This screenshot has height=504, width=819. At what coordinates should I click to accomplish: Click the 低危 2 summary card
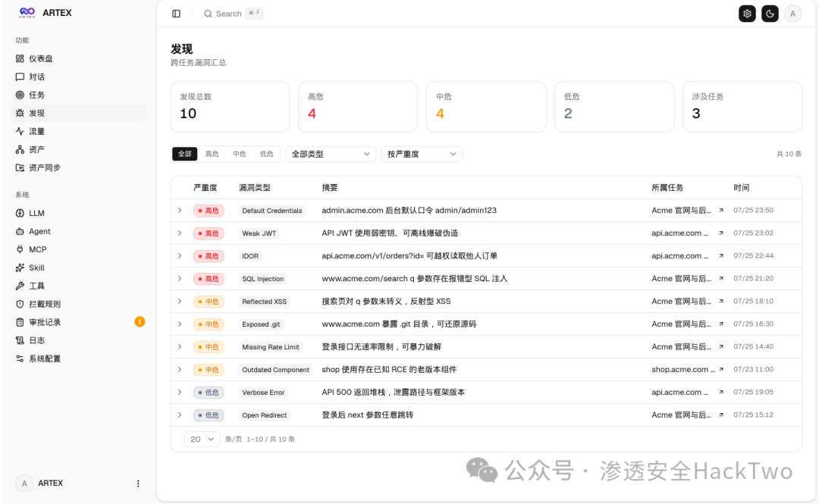[614, 107]
